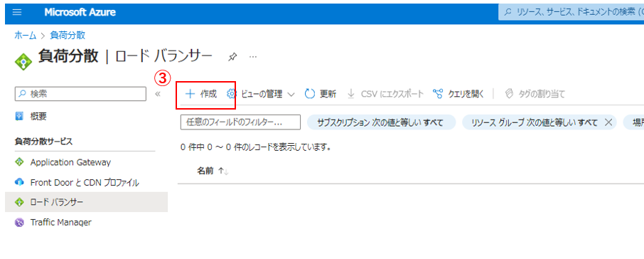This screenshot has width=644, height=259.
Task: Click the tag icon in toolbar
Action: [509, 94]
